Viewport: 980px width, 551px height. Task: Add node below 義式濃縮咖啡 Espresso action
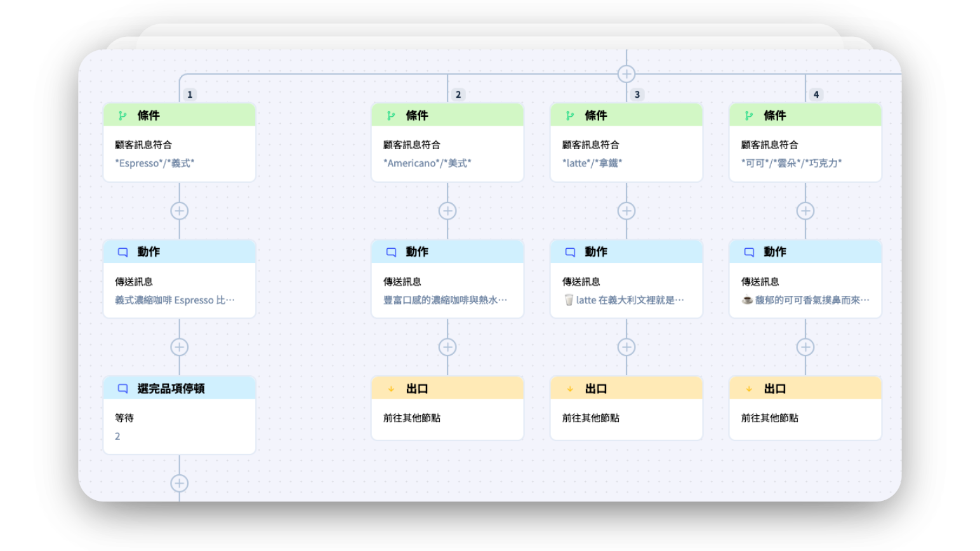180,347
